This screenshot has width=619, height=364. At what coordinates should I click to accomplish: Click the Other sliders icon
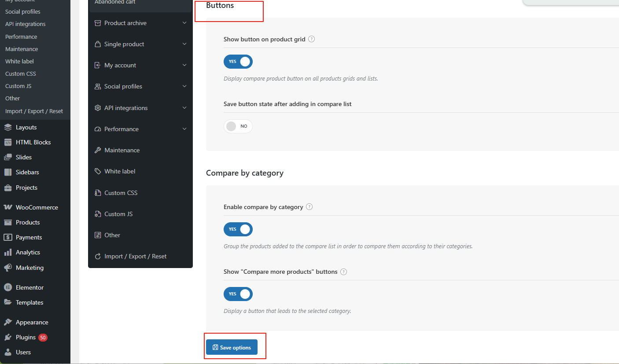pos(98,235)
